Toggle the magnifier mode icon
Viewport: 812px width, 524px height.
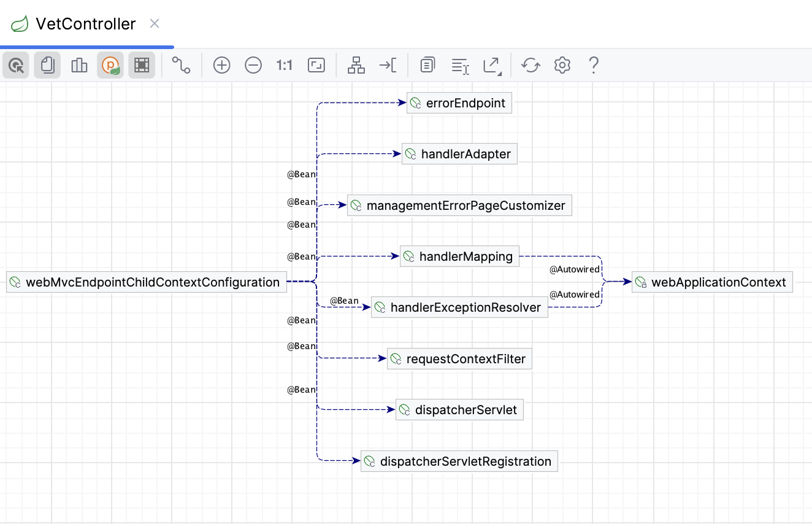tap(15, 65)
